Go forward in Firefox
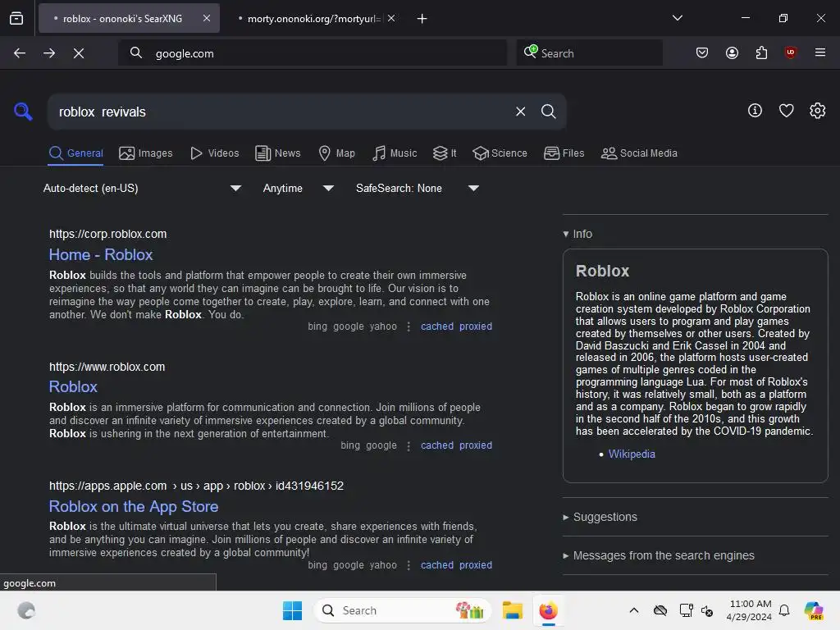840x630 pixels. pos(49,53)
